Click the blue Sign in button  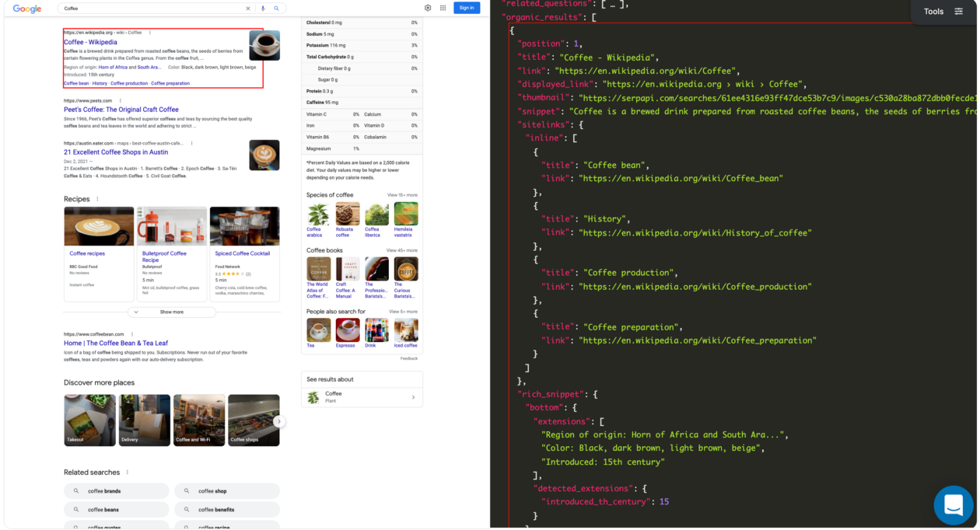467,8
